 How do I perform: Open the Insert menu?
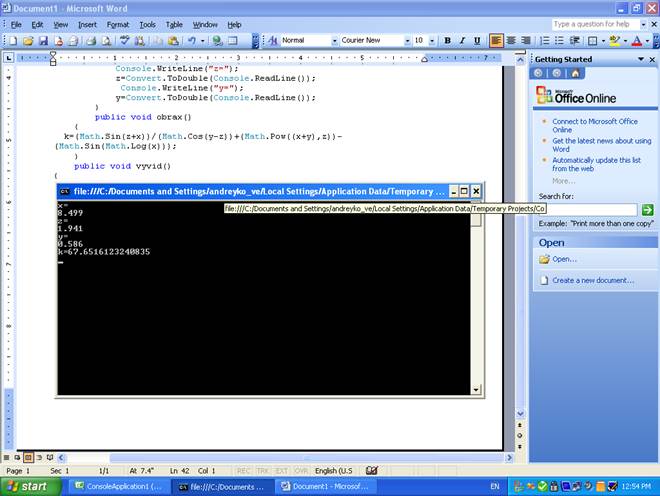coord(87,25)
